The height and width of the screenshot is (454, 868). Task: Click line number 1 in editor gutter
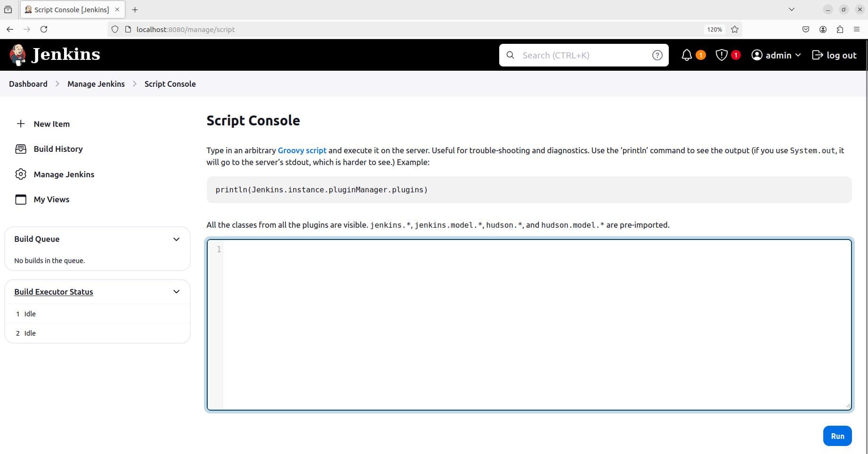coord(219,249)
